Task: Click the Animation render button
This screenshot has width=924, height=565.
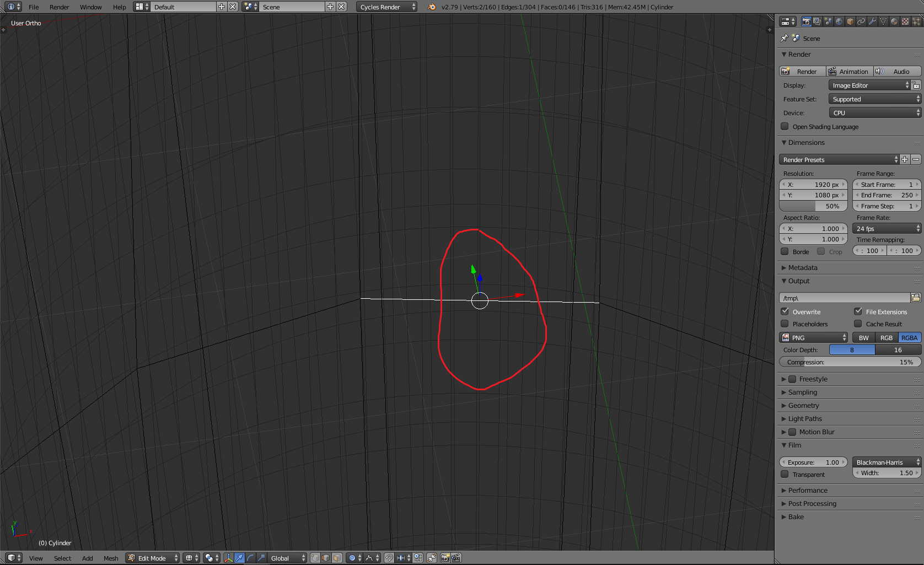Action: coord(849,71)
